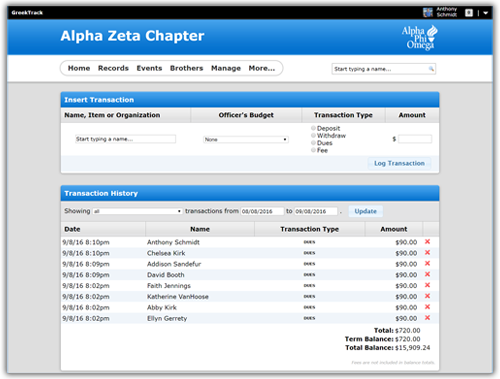500x379 pixels.
Task: Click the Transaction History panel header
Action: point(250,193)
